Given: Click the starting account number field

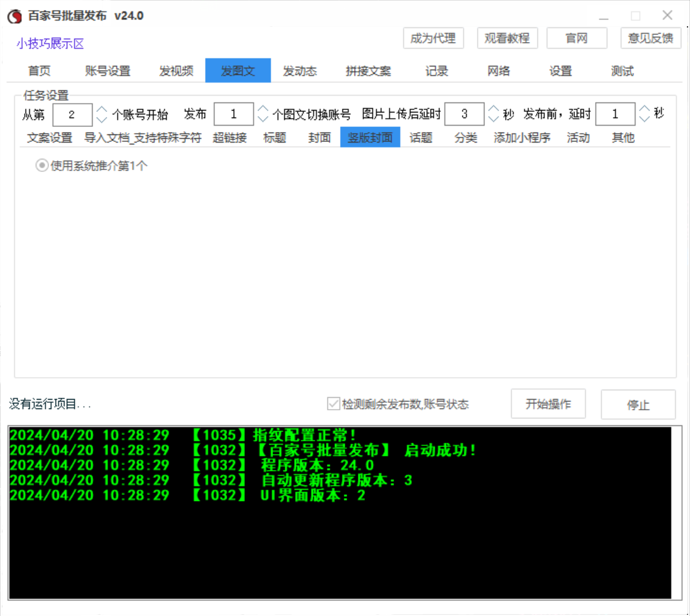Looking at the screenshot, I should coord(72,115).
